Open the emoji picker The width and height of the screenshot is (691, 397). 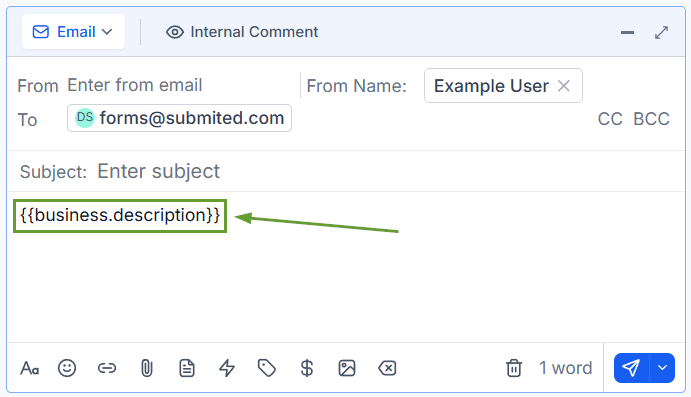(67, 368)
